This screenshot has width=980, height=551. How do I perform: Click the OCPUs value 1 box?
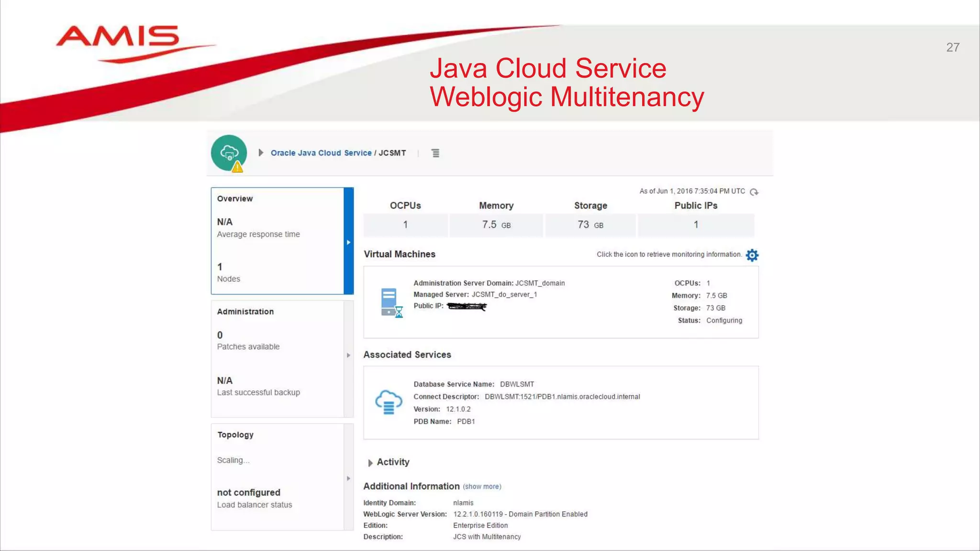pyautogui.click(x=405, y=225)
